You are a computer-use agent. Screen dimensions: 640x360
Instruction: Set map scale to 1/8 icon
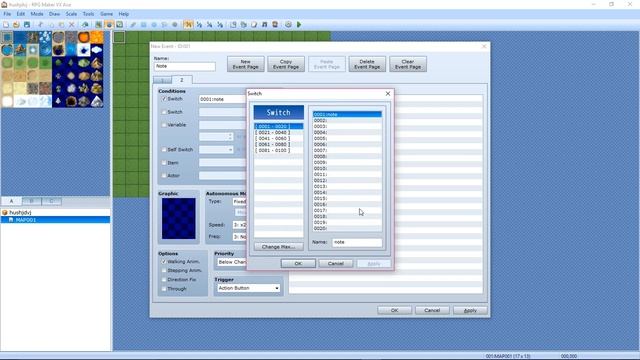click(x=220, y=25)
